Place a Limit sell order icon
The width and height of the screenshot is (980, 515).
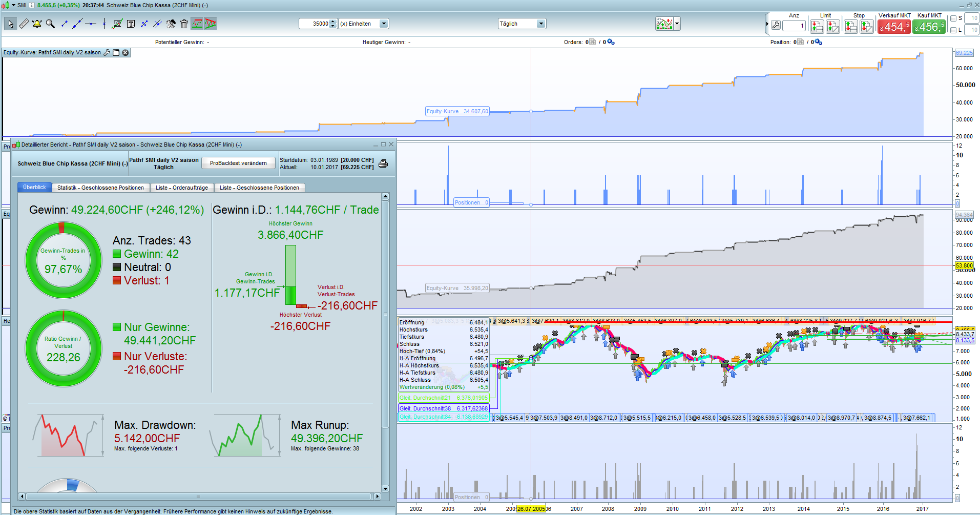click(x=833, y=26)
